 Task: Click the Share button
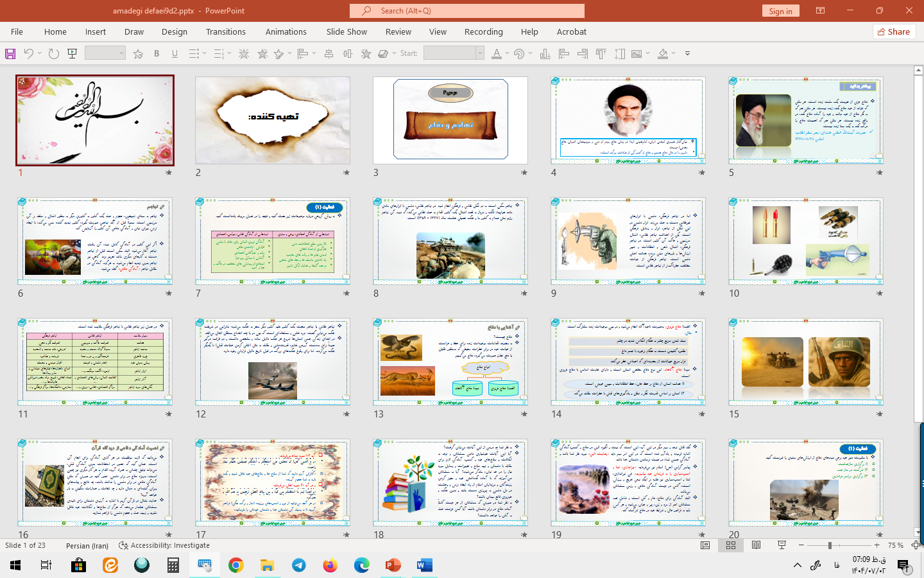894,31
